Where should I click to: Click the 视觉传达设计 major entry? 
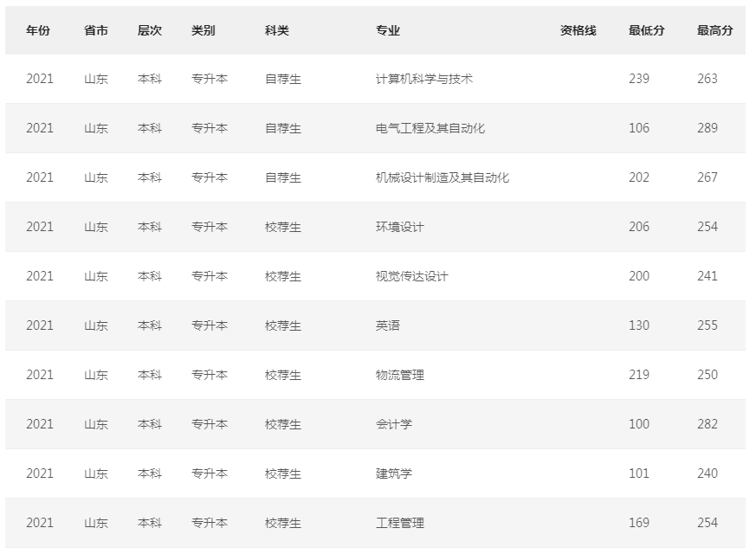click(x=412, y=276)
